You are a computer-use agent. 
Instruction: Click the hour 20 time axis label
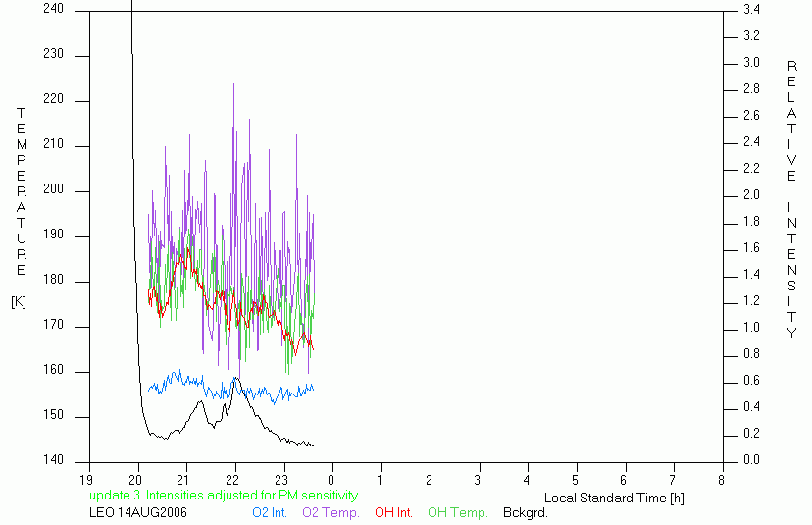click(x=135, y=480)
